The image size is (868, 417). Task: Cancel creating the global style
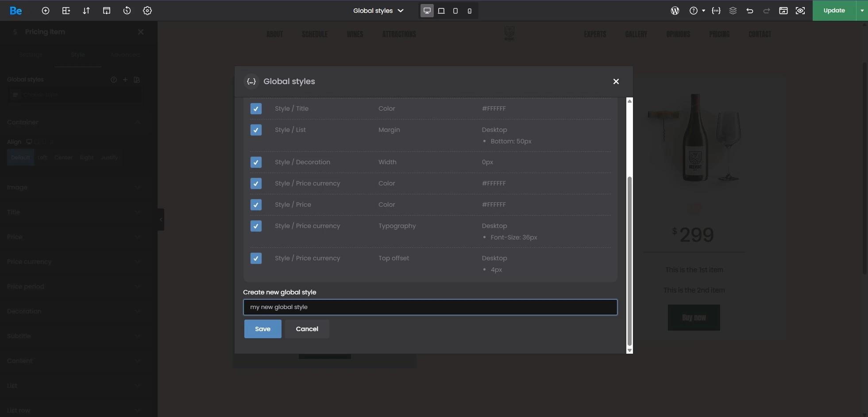coord(307,329)
